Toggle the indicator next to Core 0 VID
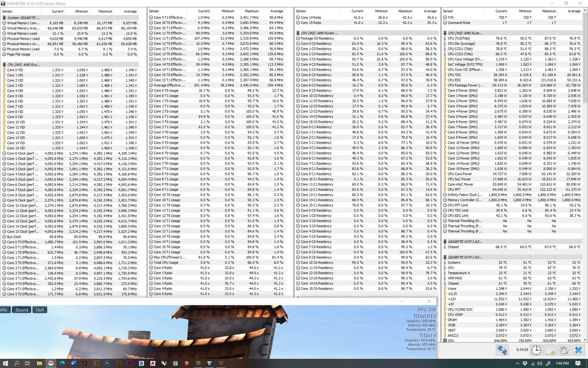Image resolution: width=588 pixels, height=368 pixels. click(x=4, y=70)
